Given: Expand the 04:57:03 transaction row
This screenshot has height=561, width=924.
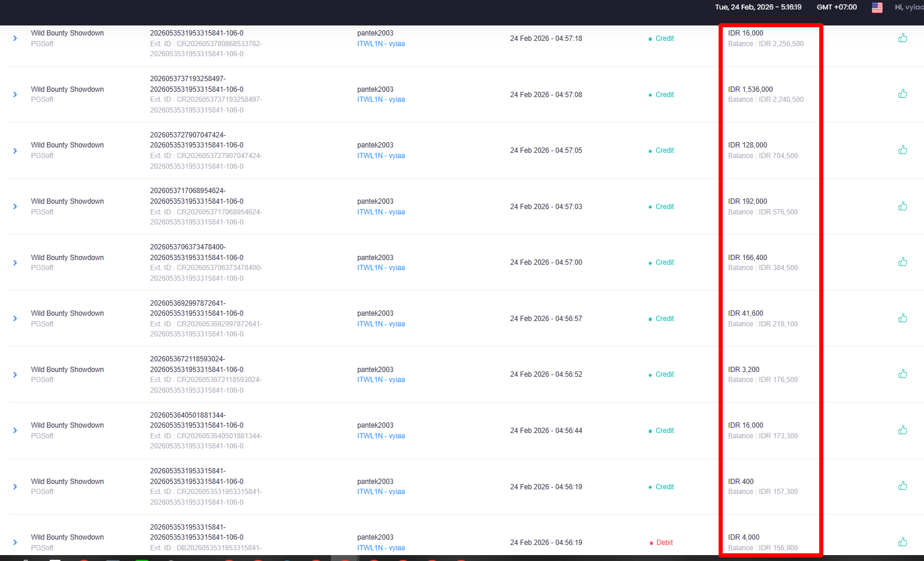Looking at the screenshot, I should (x=15, y=207).
